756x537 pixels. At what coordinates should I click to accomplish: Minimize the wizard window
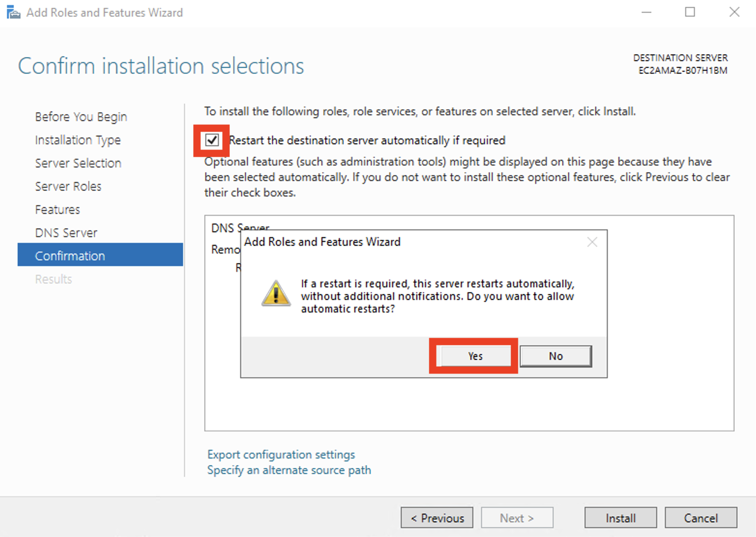point(647,12)
